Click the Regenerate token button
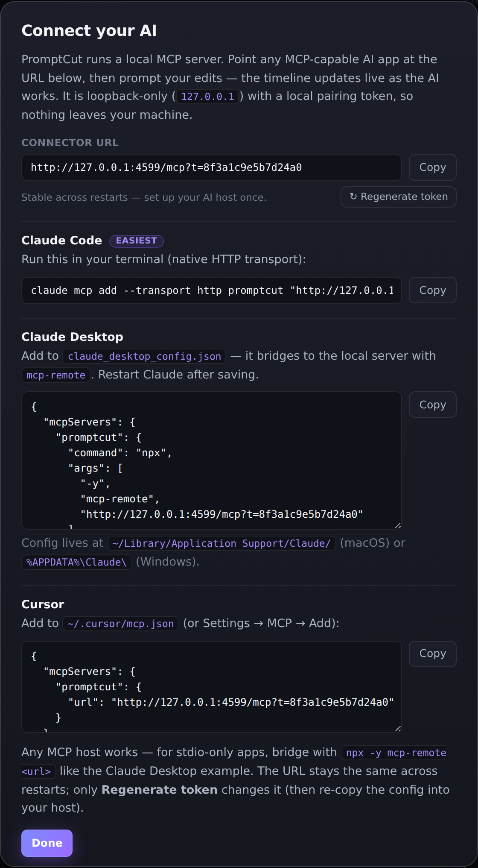The height and width of the screenshot is (868, 478). (x=398, y=197)
